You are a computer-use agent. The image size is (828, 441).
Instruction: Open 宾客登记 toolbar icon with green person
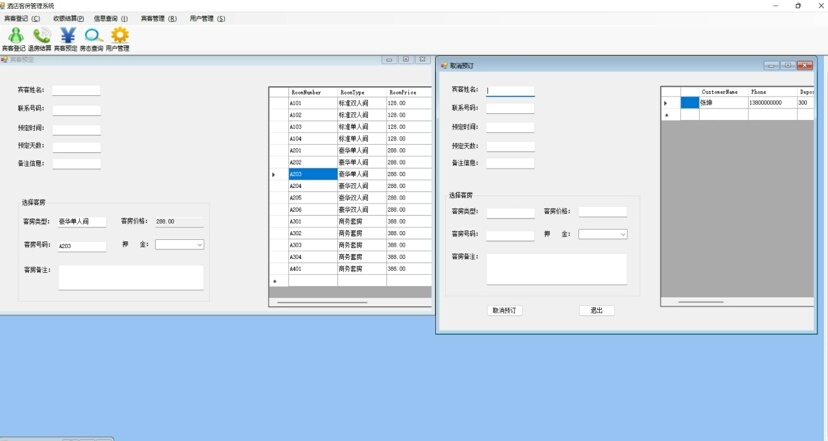(x=14, y=39)
